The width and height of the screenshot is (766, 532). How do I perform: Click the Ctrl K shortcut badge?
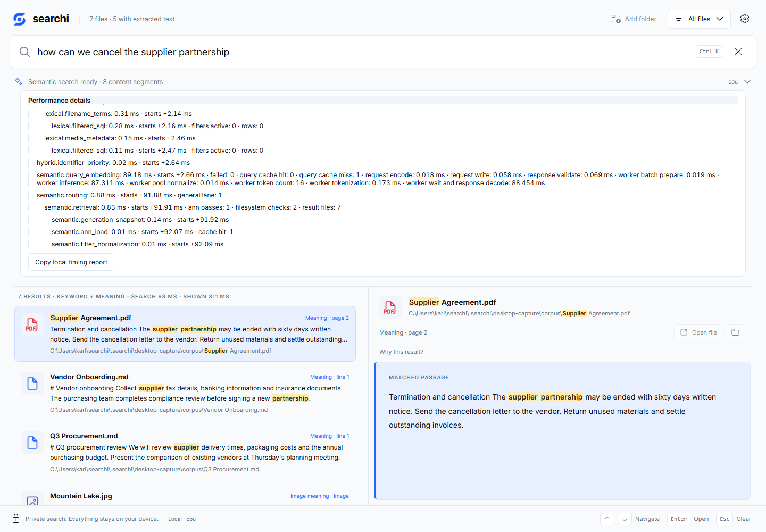click(x=709, y=52)
